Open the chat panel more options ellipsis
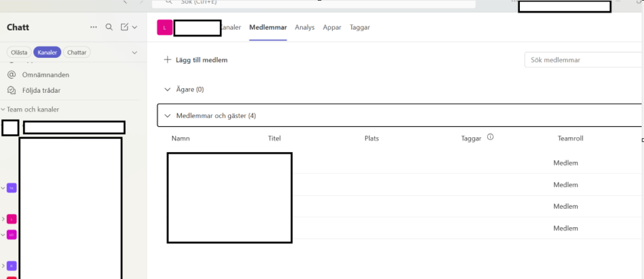Image resolution: width=644 pixels, height=279 pixels. 94,27
